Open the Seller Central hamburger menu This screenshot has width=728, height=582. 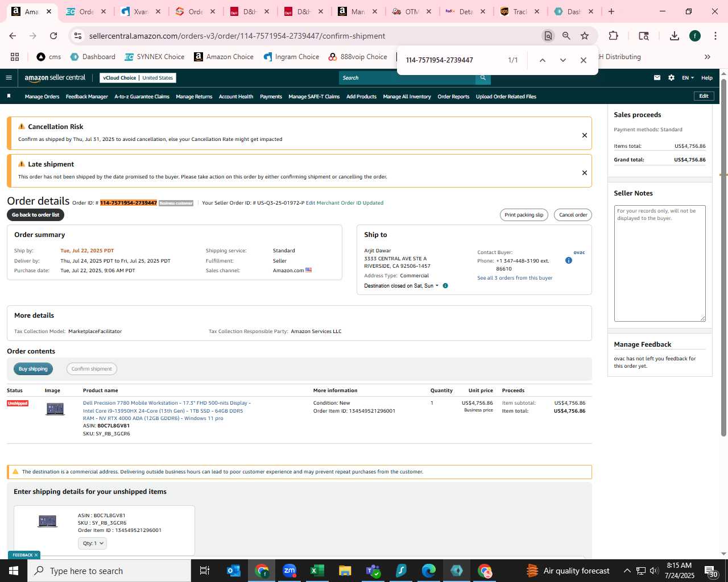[9, 78]
